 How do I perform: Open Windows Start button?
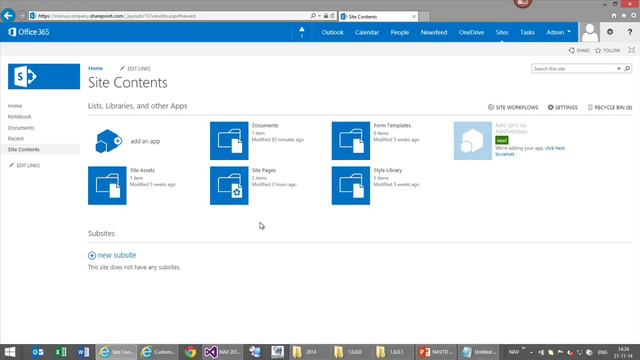[x=10, y=352]
